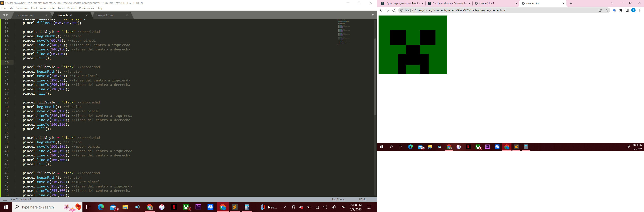This screenshot has width=644, height=212.
Task: Show hidden system tray icons
Action: [285, 207]
